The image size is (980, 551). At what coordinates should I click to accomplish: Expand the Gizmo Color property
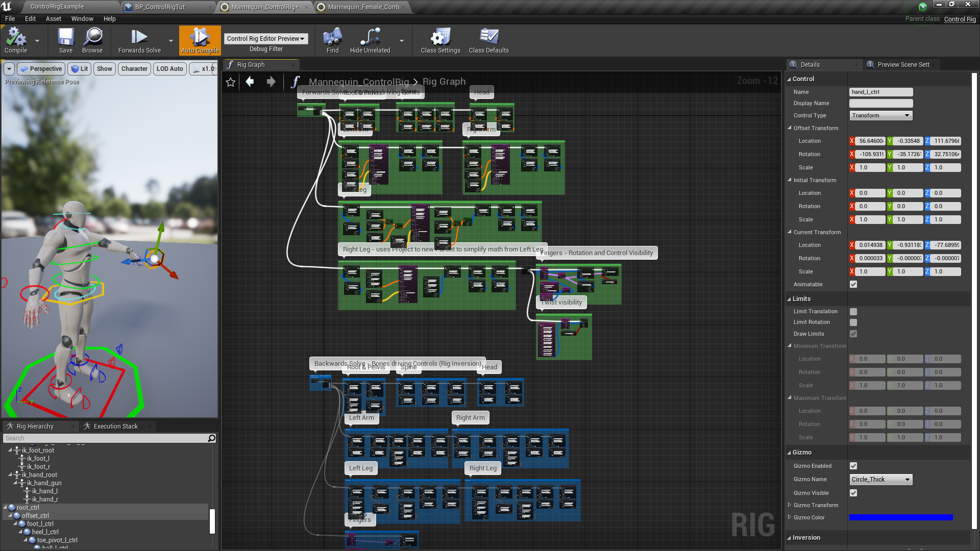[x=790, y=517]
